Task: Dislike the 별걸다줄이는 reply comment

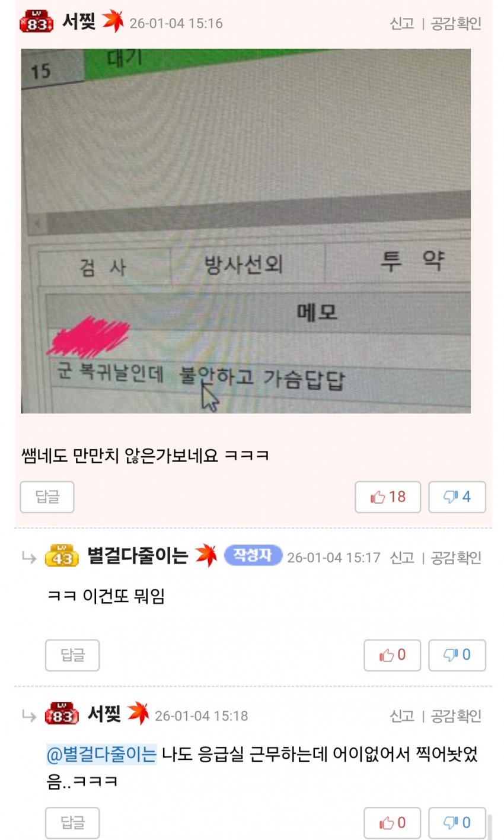Action: (457, 655)
